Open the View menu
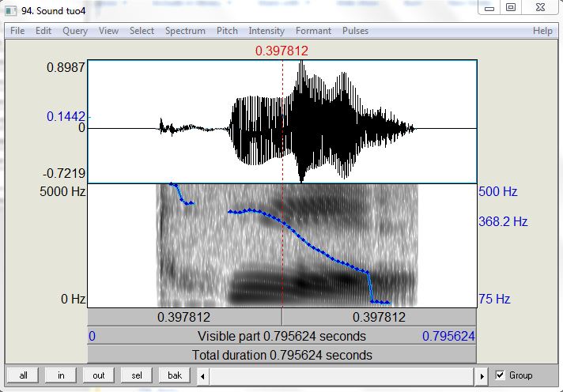The width and height of the screenshot is (563, 392). pos(108,31)
